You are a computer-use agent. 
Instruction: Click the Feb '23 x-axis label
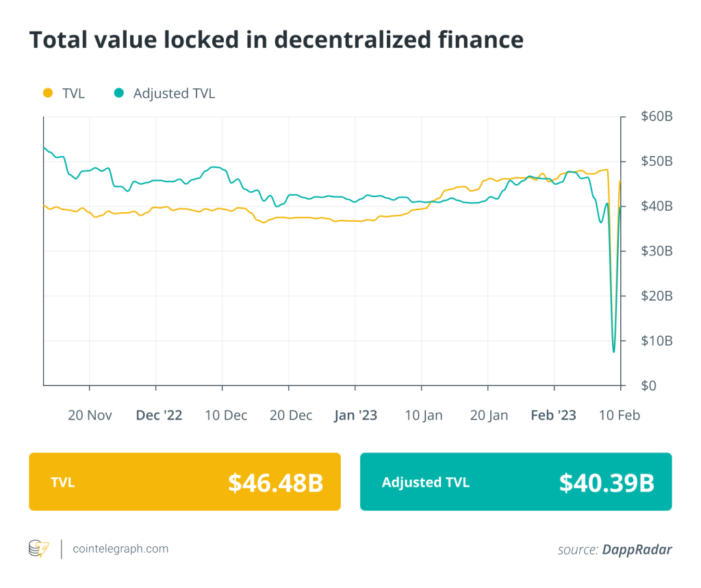pyautogui.click(x=554, y=416)
